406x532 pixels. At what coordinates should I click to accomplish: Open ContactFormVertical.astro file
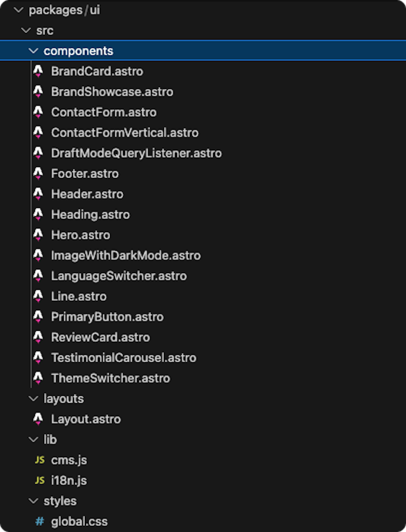coord(125,132)
